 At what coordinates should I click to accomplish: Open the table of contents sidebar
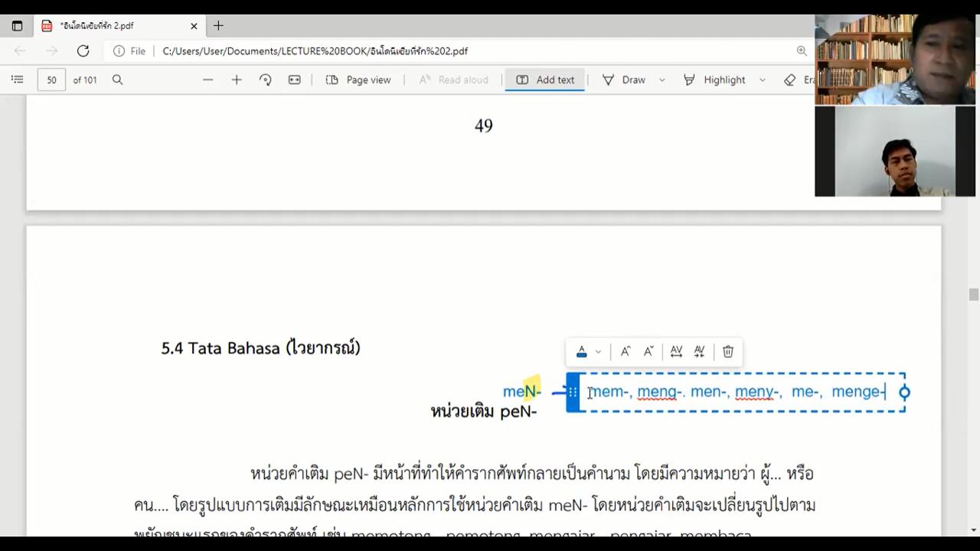click(18, 80)
